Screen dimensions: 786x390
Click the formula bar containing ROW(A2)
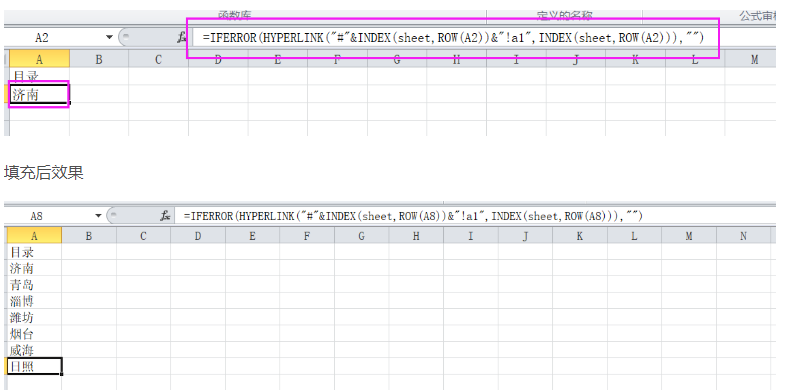454,38
